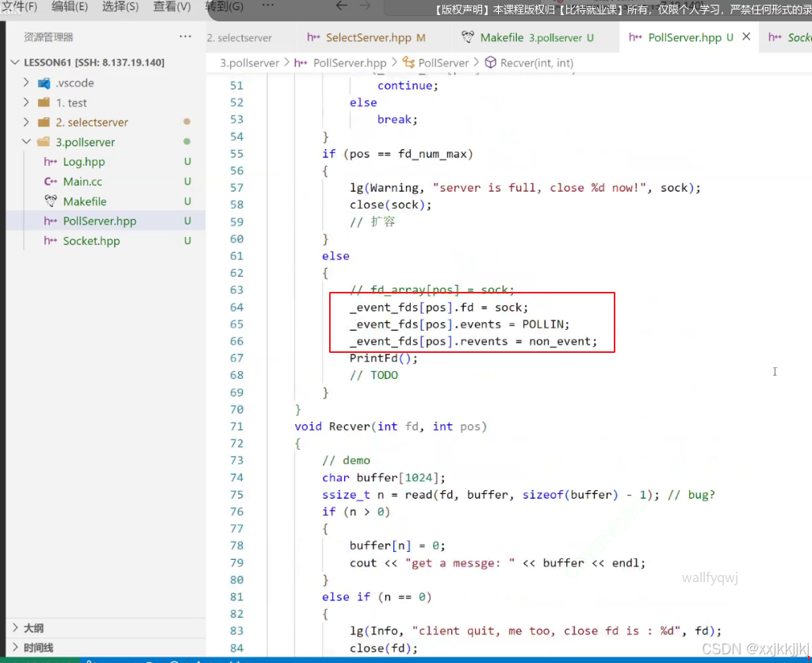
Task: Click modified dot beside 2. selectserver
Action: [187, 121]
